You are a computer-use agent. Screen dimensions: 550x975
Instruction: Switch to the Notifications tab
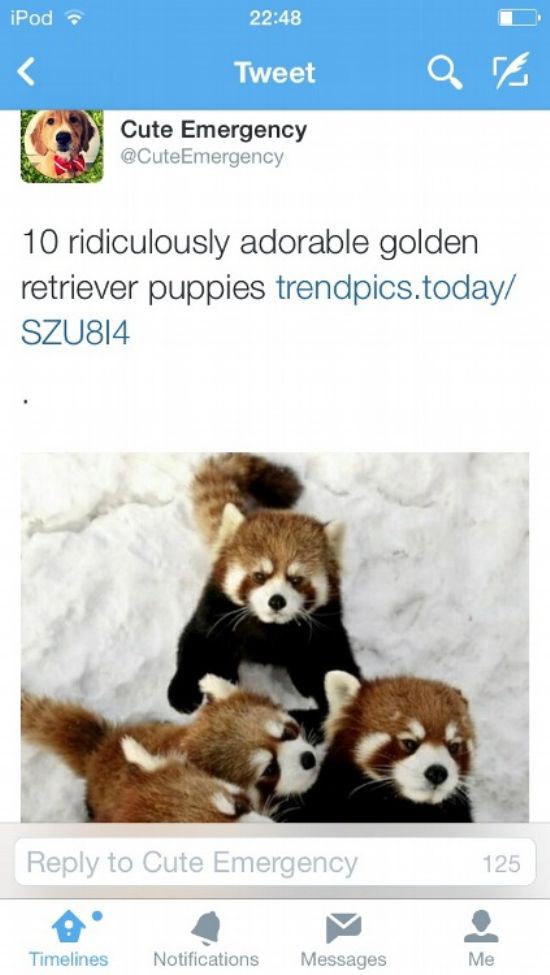[206, 939]
